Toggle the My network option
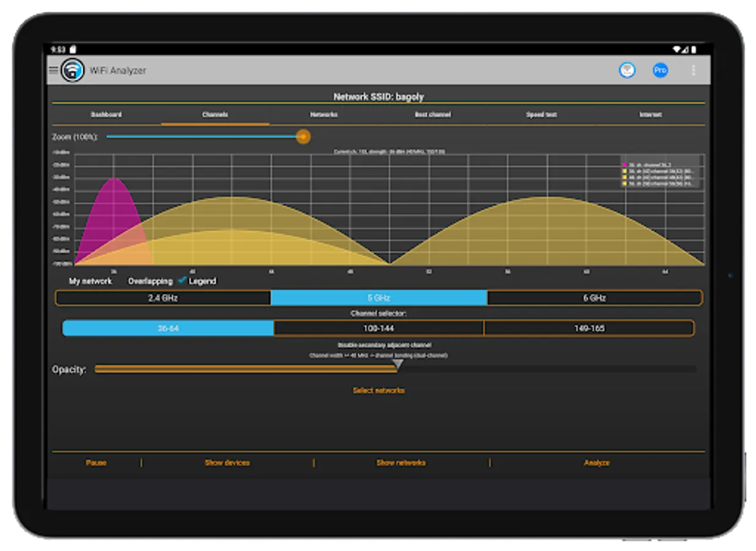756x551 pixels. [x=91, y=281]
